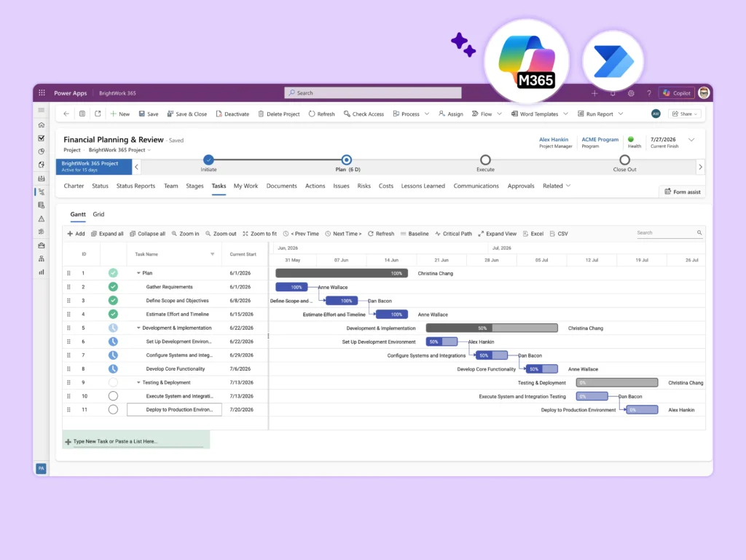The width and height of the screenshot is (746, 560).
Task: Expand the Flow dropdown arrow
Action: [499, 114]
